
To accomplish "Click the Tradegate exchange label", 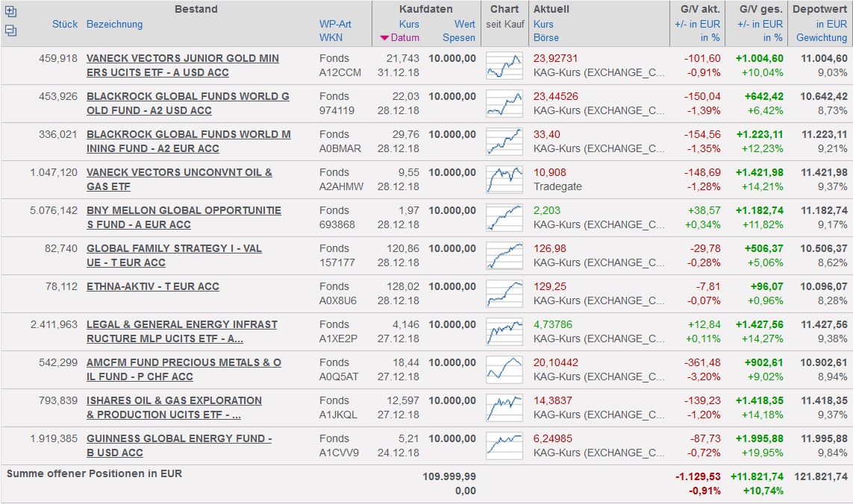I will [x=557, y=186].
